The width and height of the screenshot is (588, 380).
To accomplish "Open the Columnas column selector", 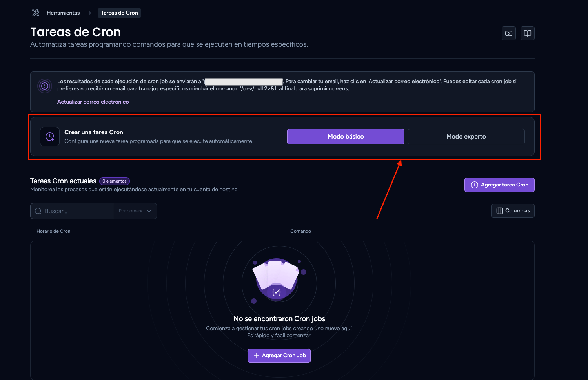I will 513,211.
